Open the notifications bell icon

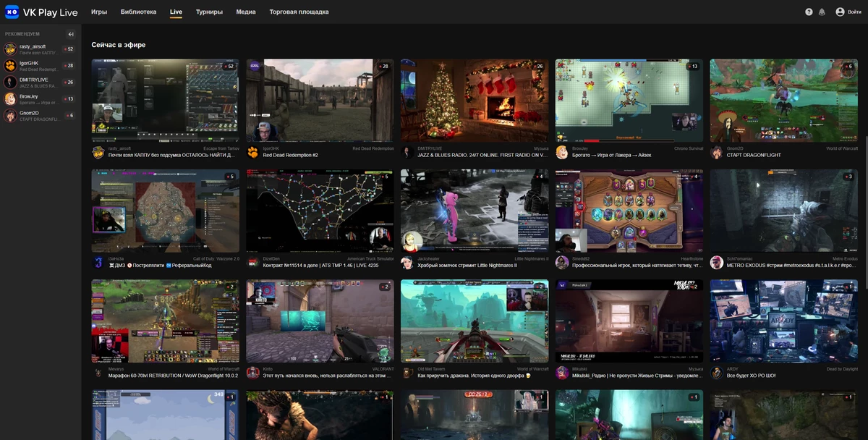tap(821, 12)
